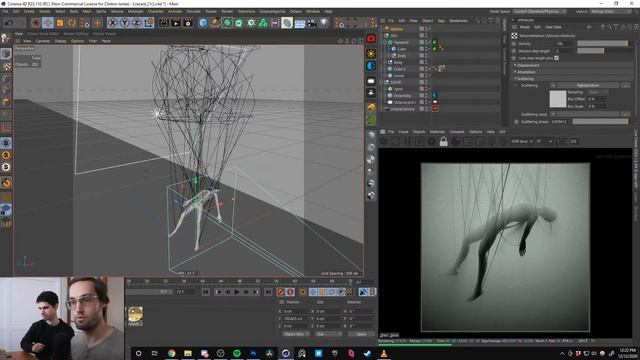This screenshot has width=640, height=360.
Task: Toggle Z axis lock
Action: coord(136,23)
